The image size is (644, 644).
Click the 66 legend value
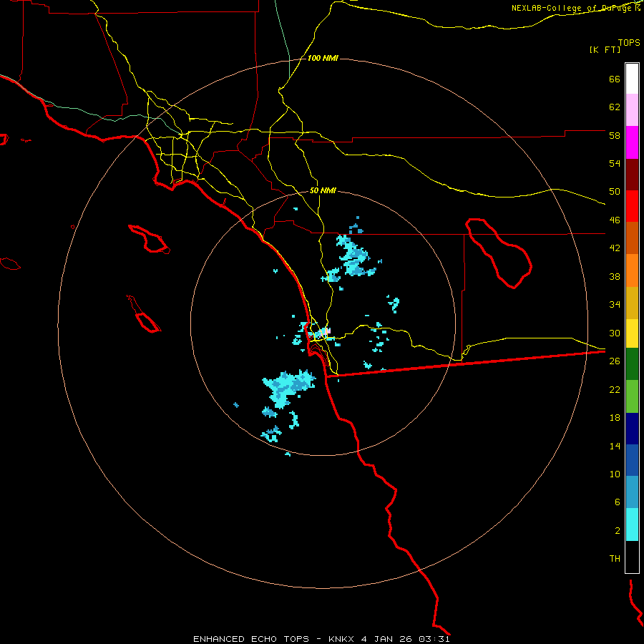tap(615, 79)
